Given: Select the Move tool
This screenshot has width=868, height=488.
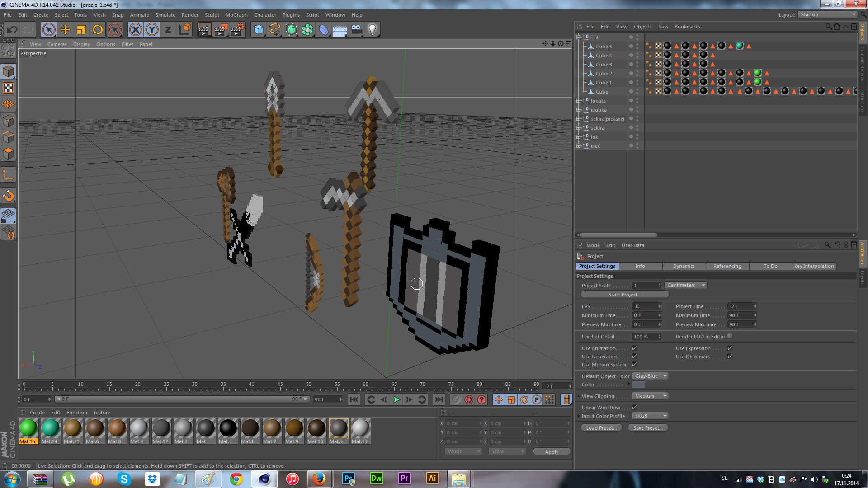Looking at the screenshot, I should [x=65, y=30].
